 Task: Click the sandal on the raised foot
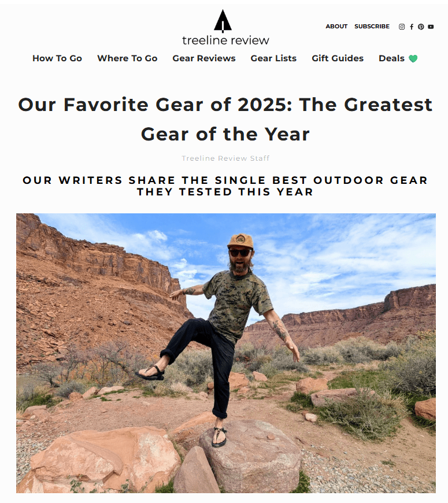pos(150,373)
